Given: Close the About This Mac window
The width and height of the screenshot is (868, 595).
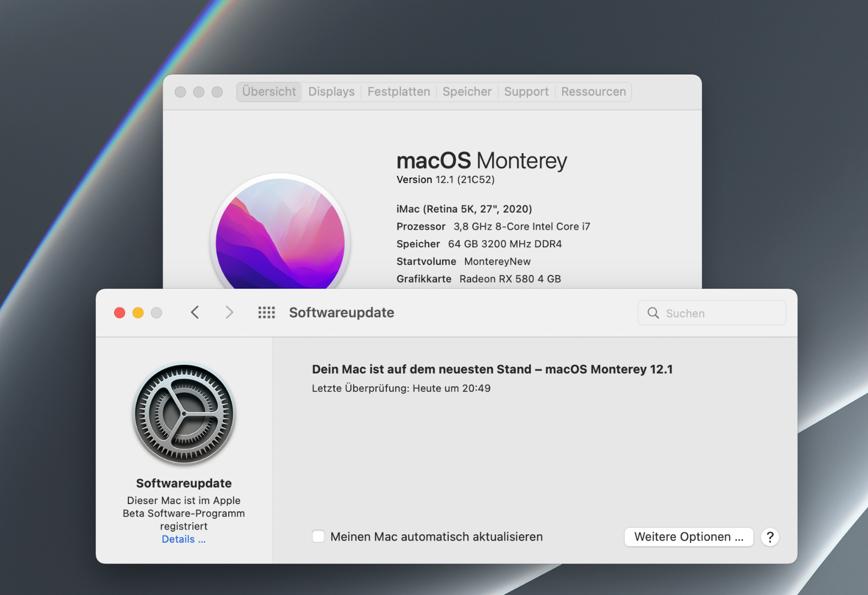Looking at the screenshot, I should pos(180,92).
